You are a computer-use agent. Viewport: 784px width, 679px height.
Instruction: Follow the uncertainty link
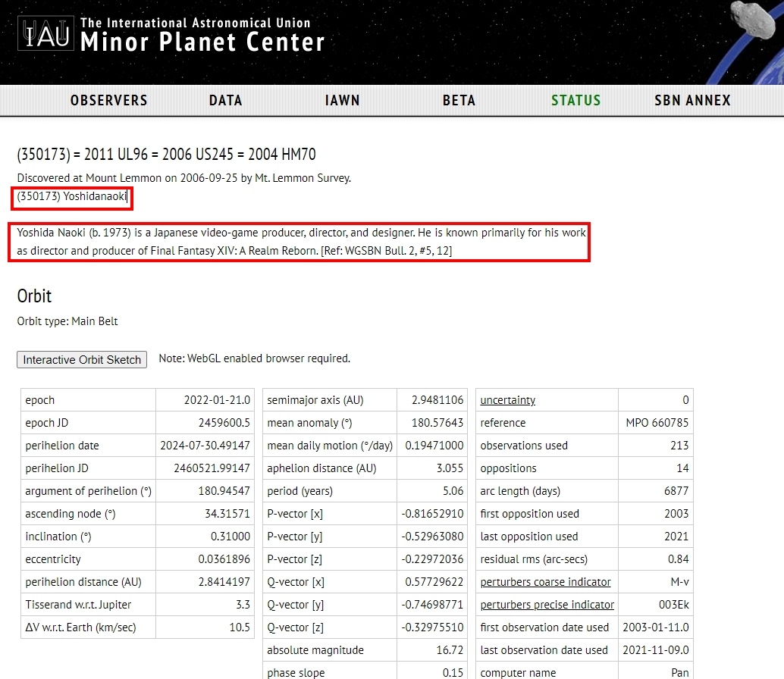point(507,400)
